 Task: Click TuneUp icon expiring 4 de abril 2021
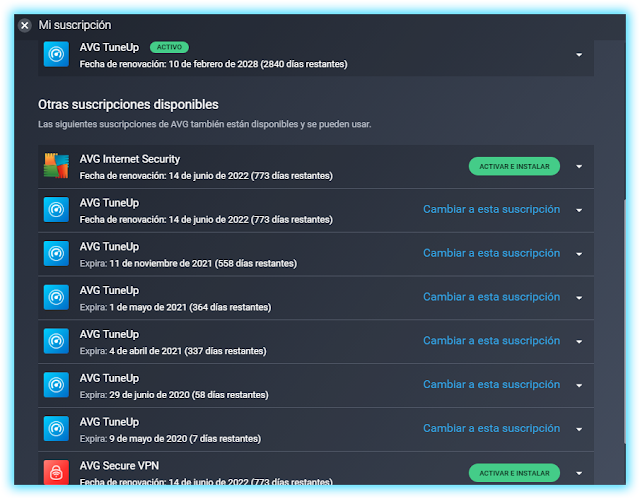click(56, 341)
